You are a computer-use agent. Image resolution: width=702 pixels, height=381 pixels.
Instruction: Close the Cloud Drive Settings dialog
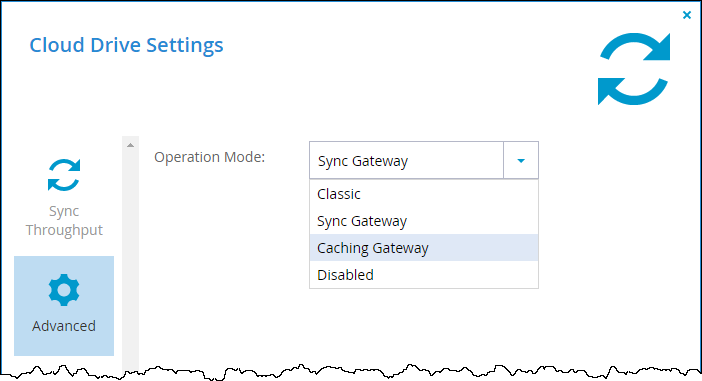coord(687,15)
